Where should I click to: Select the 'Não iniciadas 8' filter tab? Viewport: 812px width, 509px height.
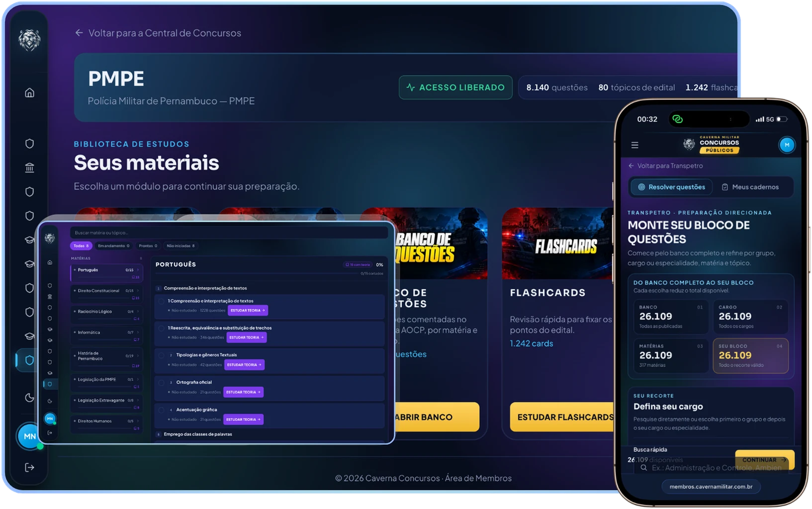click(x=180, y=246)
